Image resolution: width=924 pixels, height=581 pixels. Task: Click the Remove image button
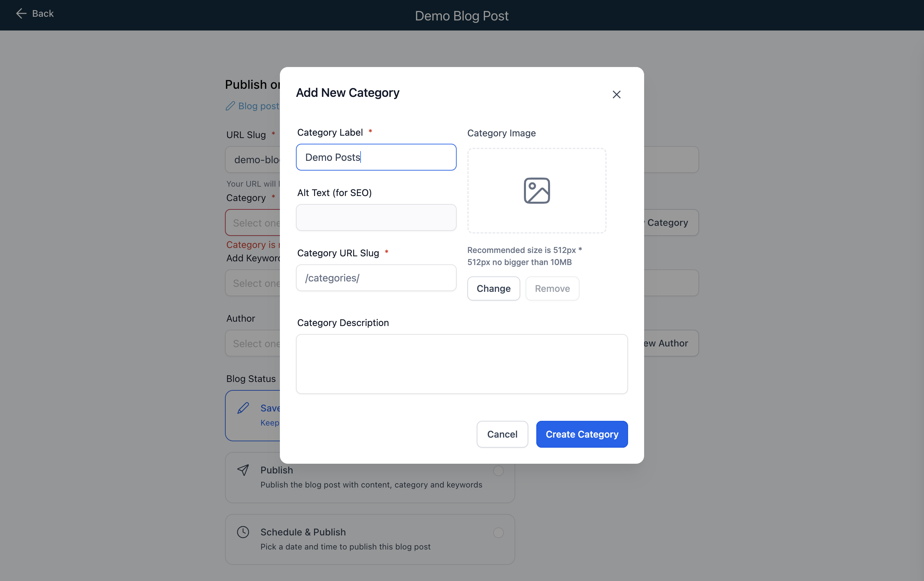coord(552,288)
